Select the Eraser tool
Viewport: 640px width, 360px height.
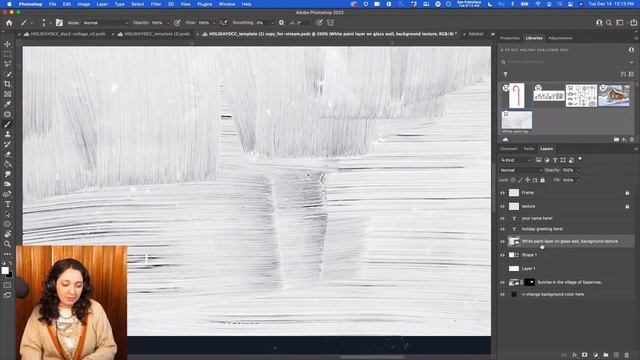click(7, 154)
